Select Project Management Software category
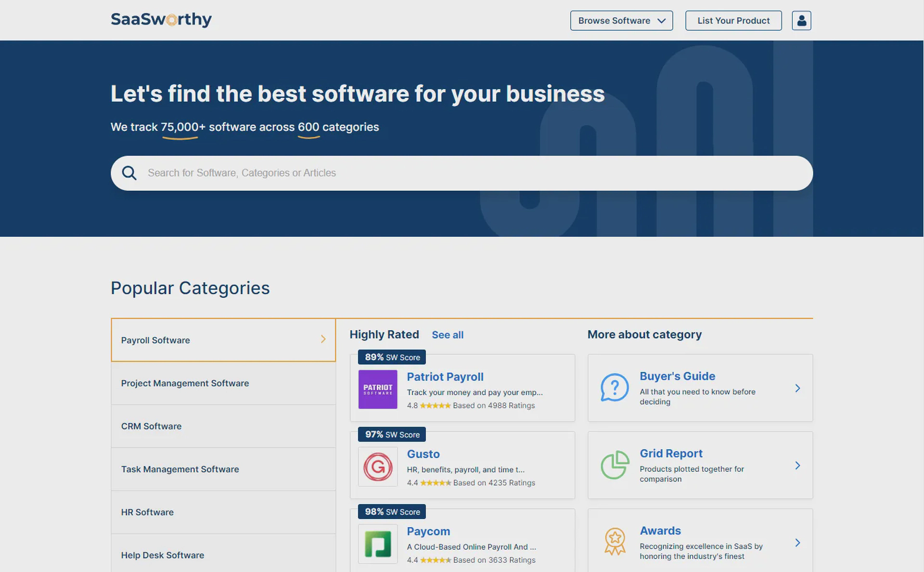 tap(223, 383)
